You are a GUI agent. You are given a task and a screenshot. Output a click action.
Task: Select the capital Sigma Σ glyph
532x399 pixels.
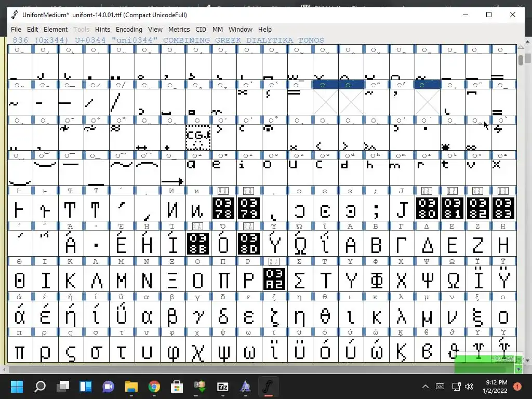point(300,278)
